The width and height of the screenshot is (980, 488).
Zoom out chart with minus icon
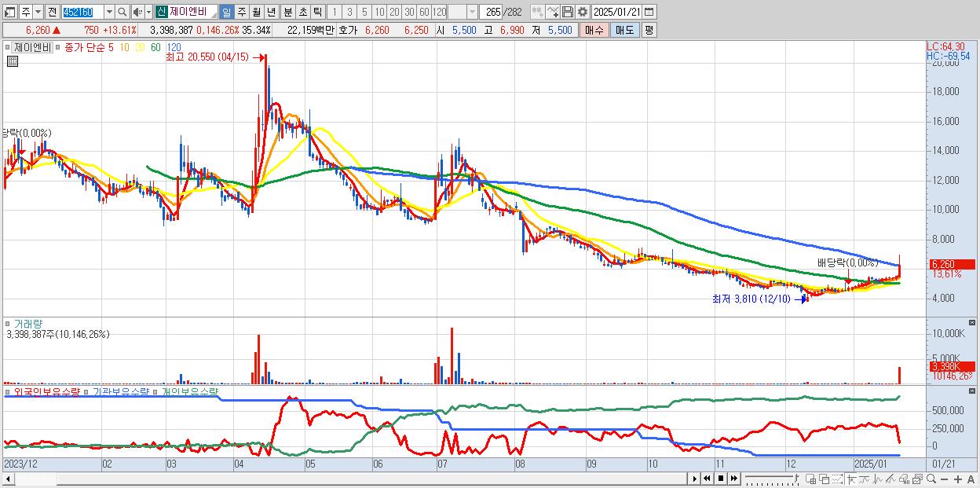(944, 479)
